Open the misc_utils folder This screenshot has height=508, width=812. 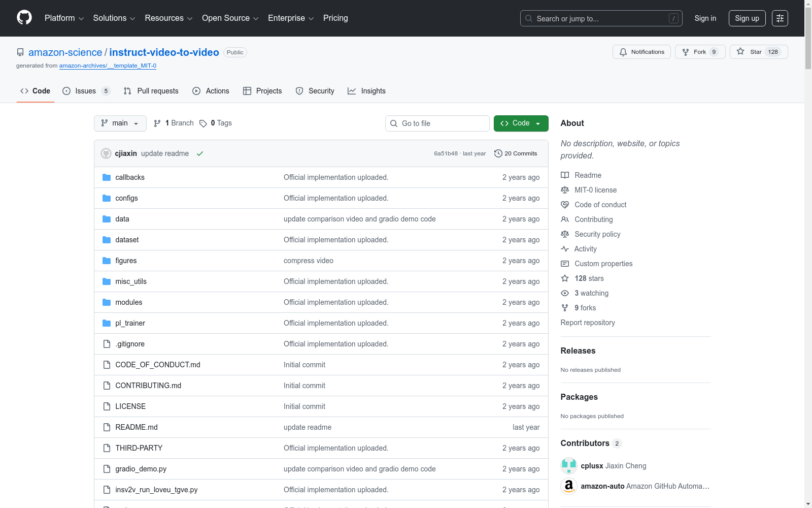coord(131,281)
